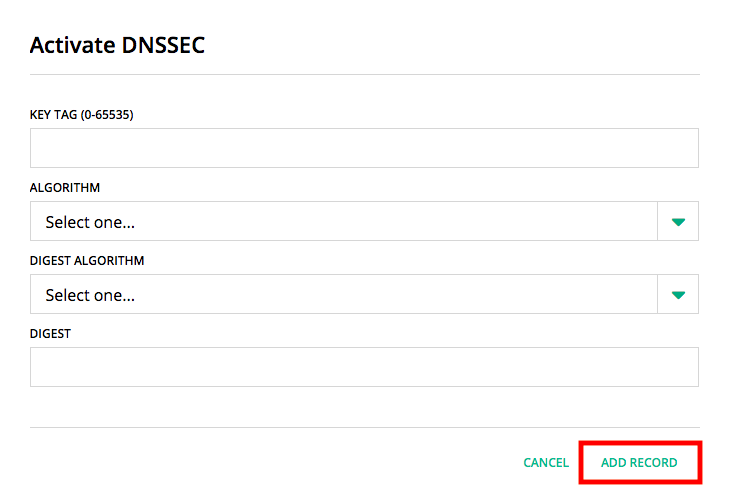The height and width of the screenshot is (497, 729).
Task: Click the "ALGORITHM" field label
Action: (x=65, y=187)
